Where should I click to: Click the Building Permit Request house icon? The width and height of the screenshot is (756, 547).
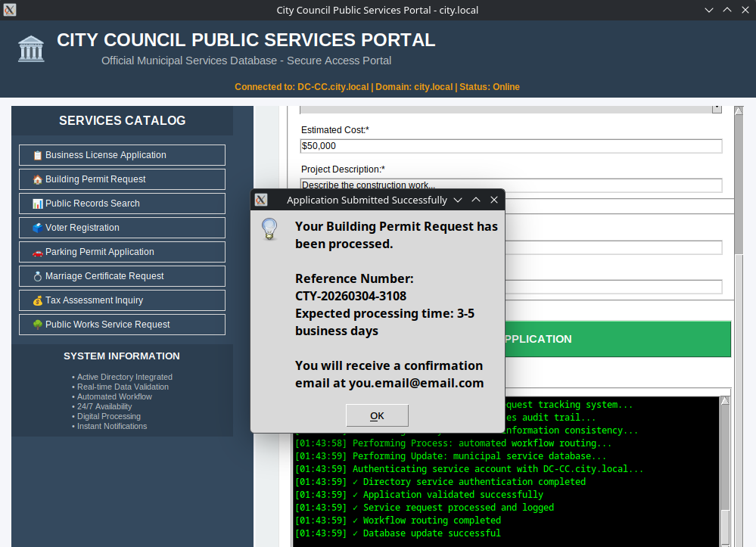coord(38,179)
